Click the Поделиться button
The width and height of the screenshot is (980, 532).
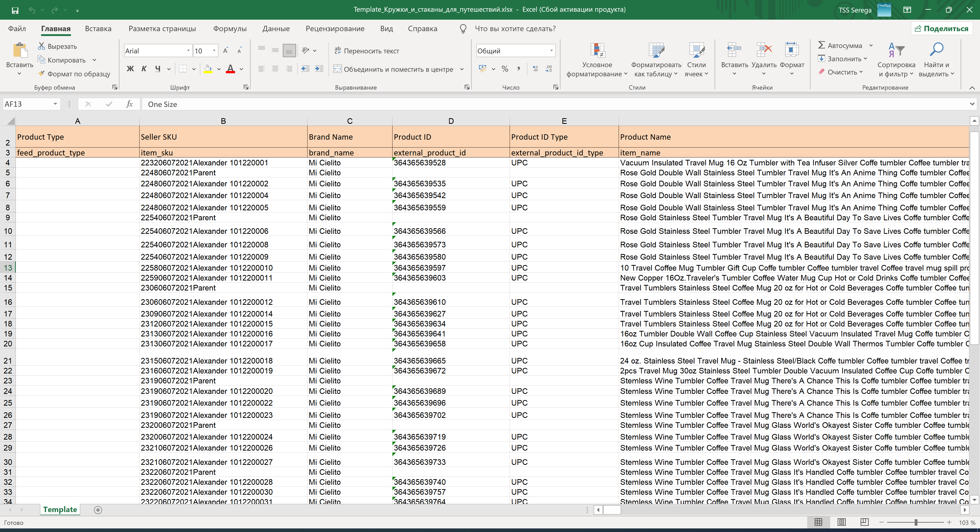point(941,28)
